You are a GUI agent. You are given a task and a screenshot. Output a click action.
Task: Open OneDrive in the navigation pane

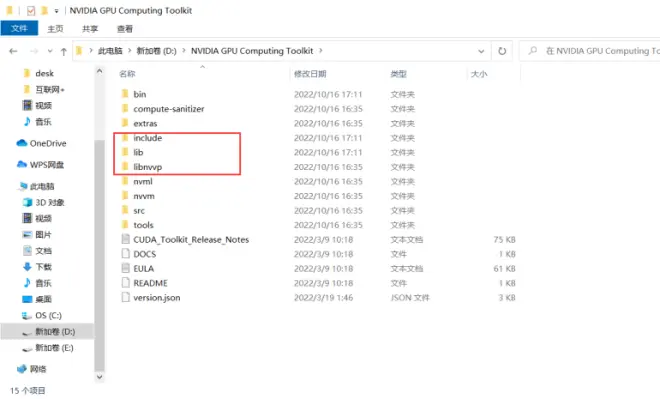(x=41, y=143)
